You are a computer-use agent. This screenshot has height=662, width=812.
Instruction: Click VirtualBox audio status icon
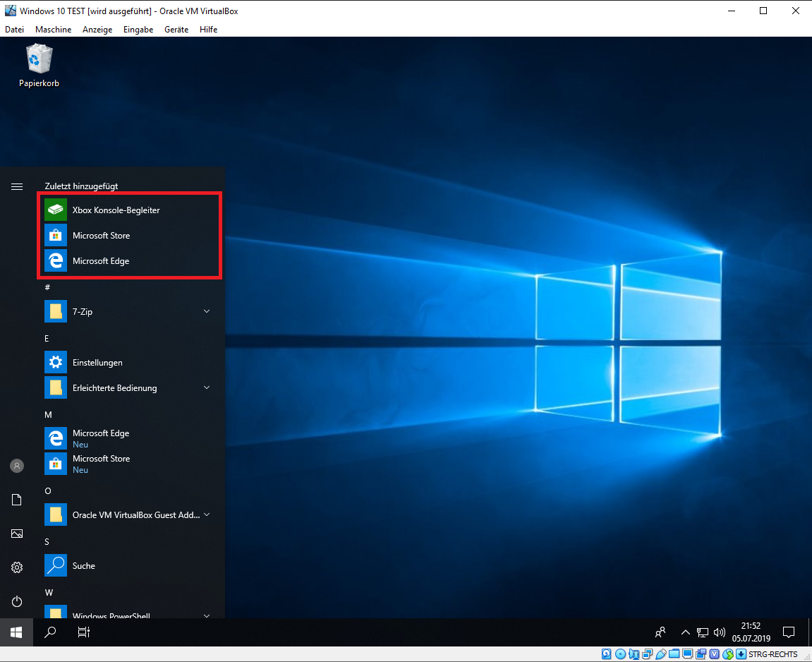pos(634,654)
